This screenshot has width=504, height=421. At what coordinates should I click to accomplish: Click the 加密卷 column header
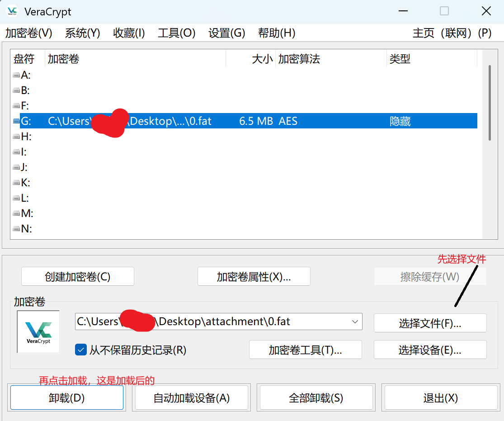[135, 59]
